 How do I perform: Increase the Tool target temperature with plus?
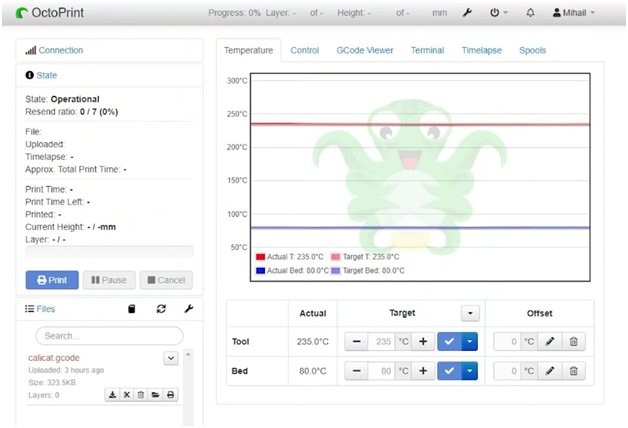pos(423,341)
